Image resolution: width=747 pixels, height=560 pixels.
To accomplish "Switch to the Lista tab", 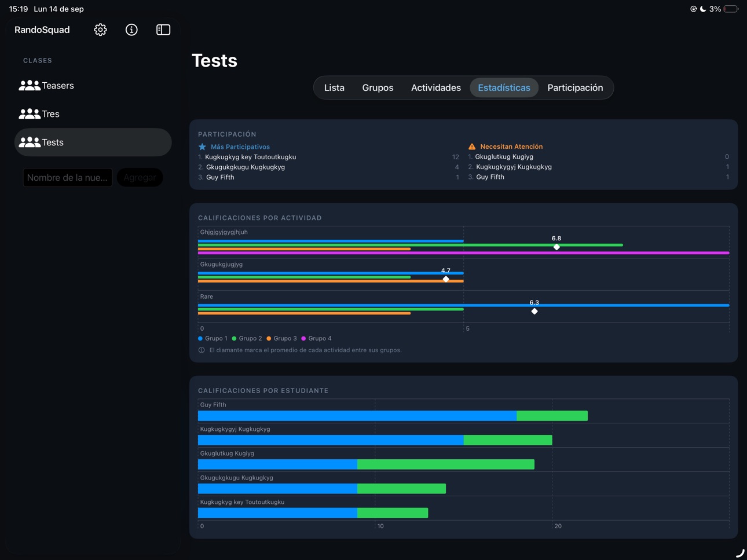I will (334, 87).
